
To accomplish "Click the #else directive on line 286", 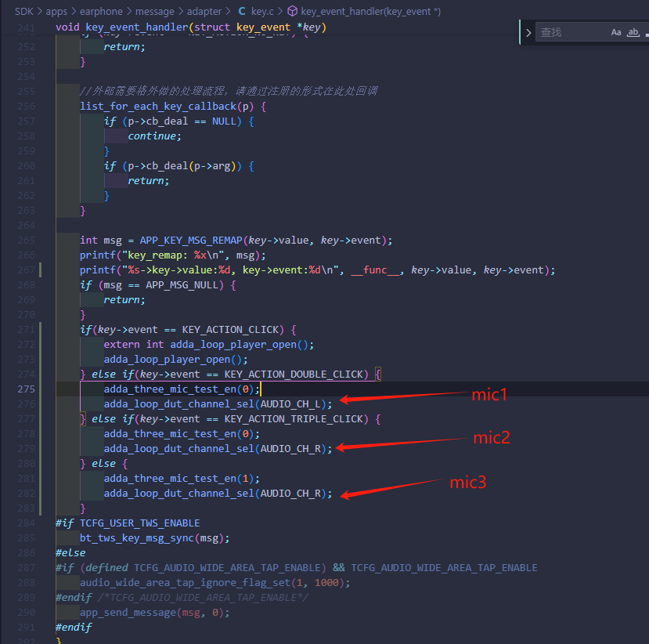I will click(70, 553).
